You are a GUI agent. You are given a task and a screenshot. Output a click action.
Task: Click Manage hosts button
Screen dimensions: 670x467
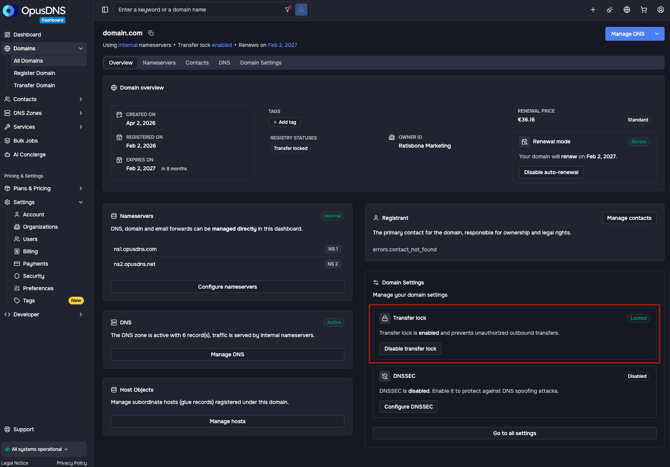coord(227,421)
